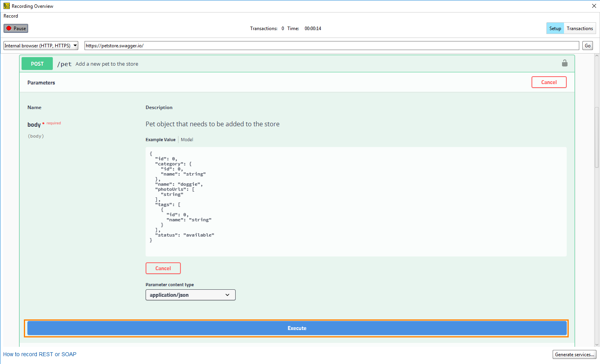
Task: Pause the recording with the red dot button
Action: click(16, 29)
